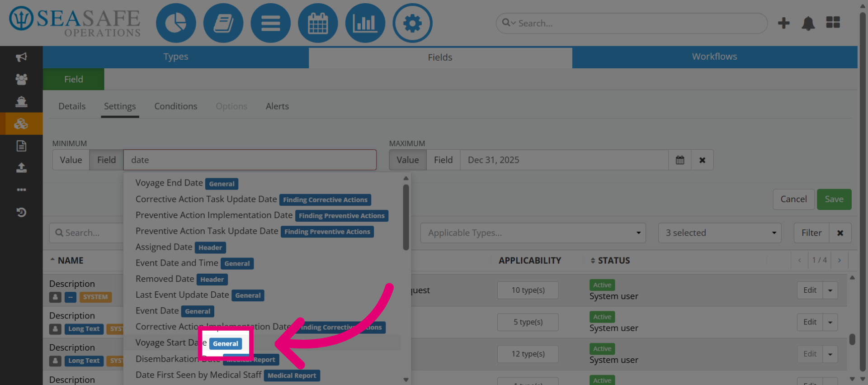Open the Applicable Types dropdown
Screen dimensions: 868x385
pos(533,233)
